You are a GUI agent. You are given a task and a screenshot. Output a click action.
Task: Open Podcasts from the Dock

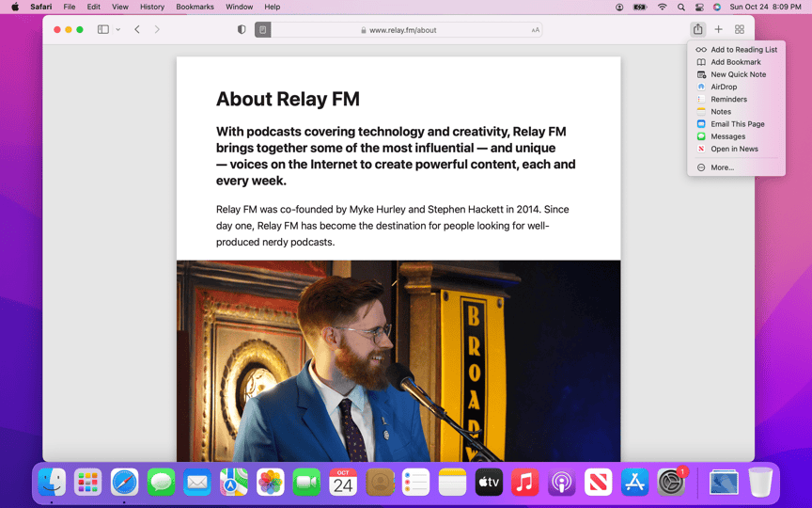coord(561,482)
